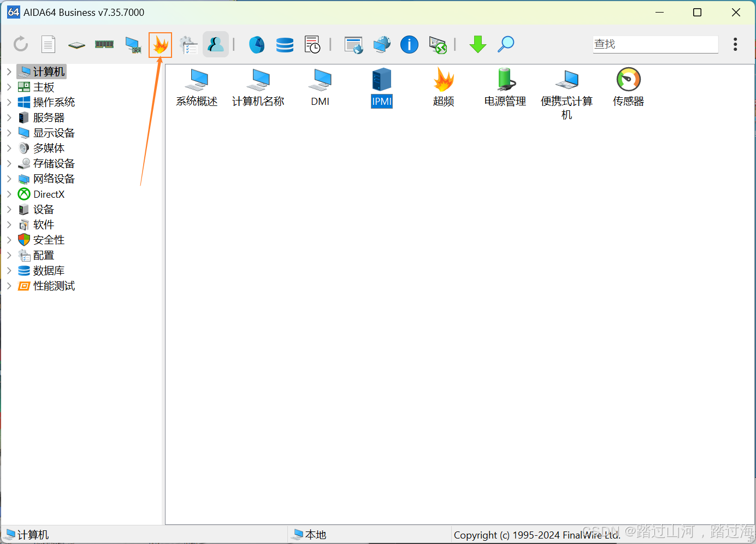Image resolution: width=756 pixels, height=544 pixels.
Task: Select 多媒体 in the left tree
Action: pos(42,148)
